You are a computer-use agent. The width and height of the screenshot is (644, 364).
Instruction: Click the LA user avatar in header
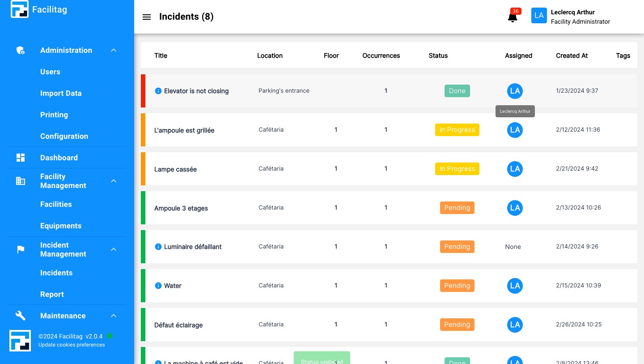539,16
